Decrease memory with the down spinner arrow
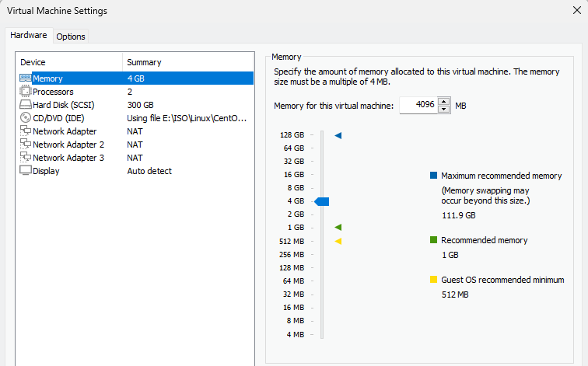The width and height of the screenshot is (588, 366). coord(444,109)
